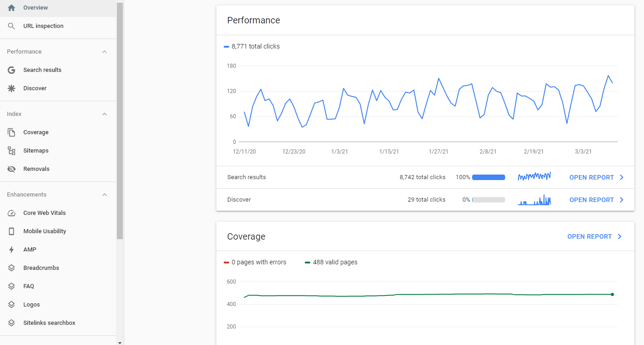Click the AMP lightning bolt icon
Screen dimensions: 644x345
click(11, 249)
